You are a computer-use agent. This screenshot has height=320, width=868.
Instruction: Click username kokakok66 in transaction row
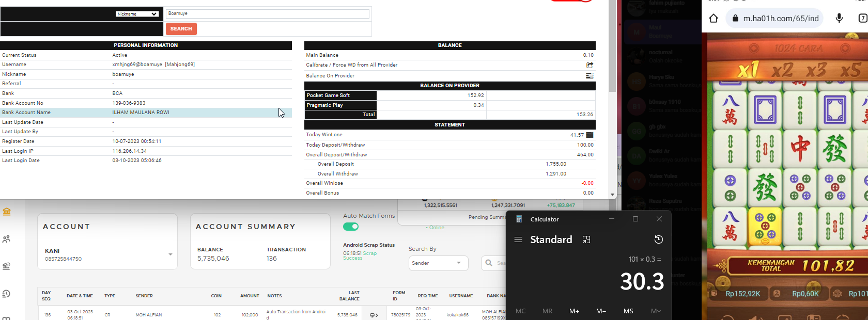458,315
